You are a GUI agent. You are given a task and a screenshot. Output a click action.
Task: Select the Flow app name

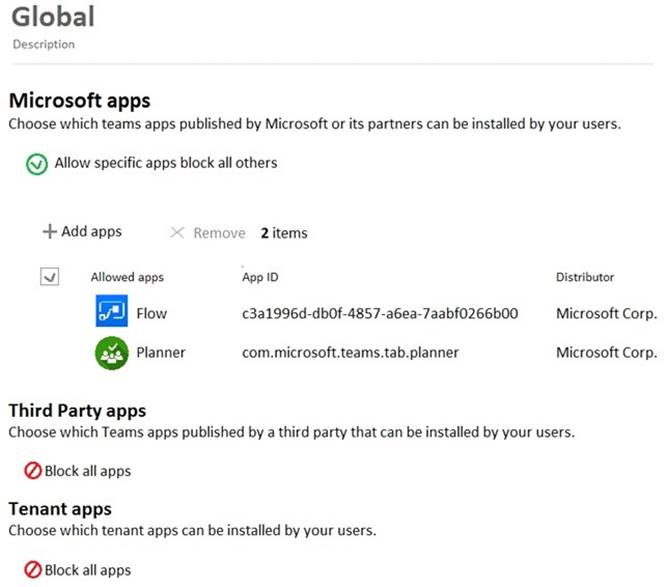click(151, 313)
